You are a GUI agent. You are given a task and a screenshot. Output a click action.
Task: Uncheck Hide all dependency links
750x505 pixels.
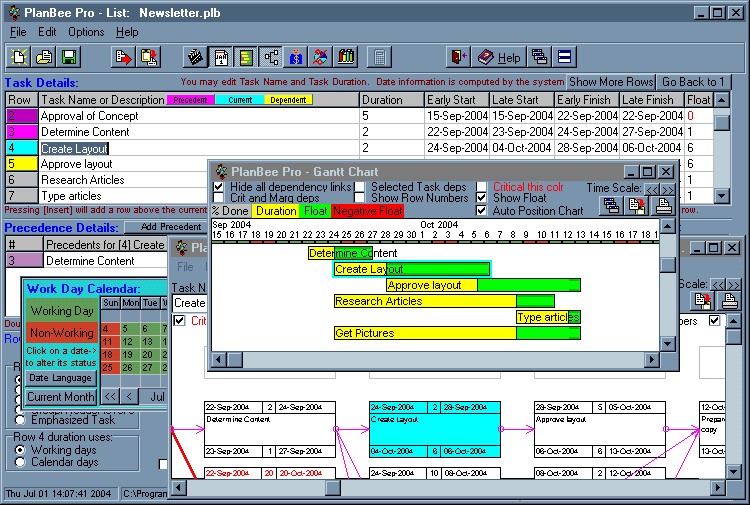coord(219,187)
